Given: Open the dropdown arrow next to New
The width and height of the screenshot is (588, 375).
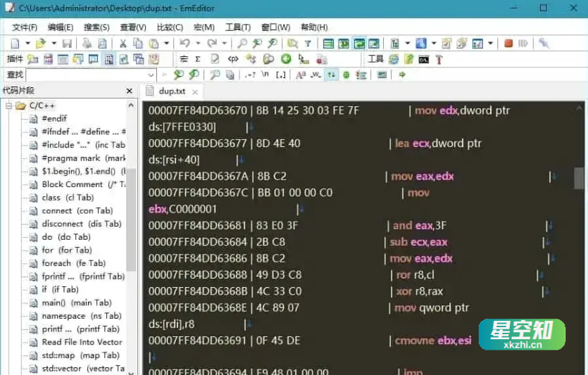Looking at the screenshot, I should pos(27,44).
